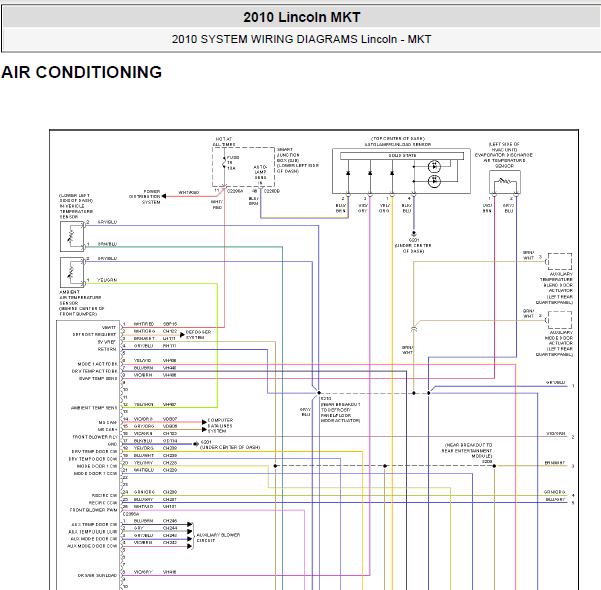Click the ground symbol beside the GND pin wire
Image resolution: width=601 pixels, height=590 pixels.
point(196,444)
